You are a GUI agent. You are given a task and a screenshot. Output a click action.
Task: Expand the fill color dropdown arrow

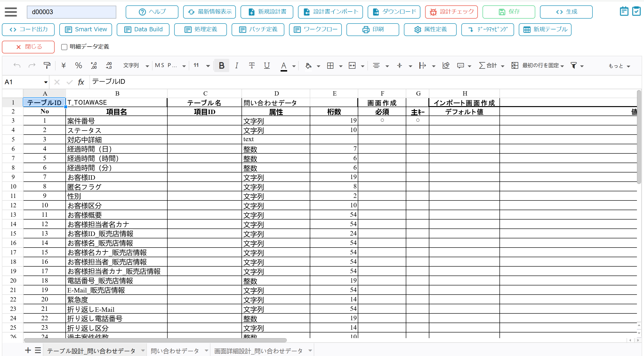318,66
